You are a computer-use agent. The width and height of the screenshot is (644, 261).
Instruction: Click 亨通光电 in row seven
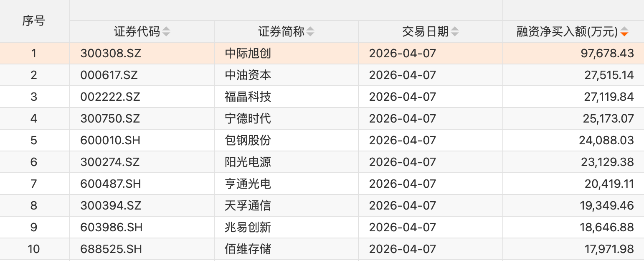(x=248, y=184)
